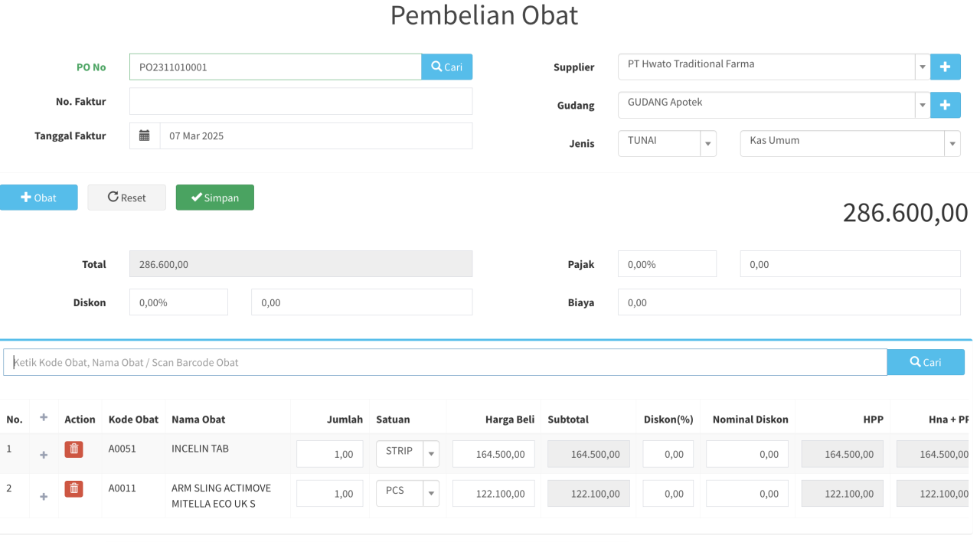Click the Reset button
Viewport: 980px width, 542px height.
click(x=126, y=198)
